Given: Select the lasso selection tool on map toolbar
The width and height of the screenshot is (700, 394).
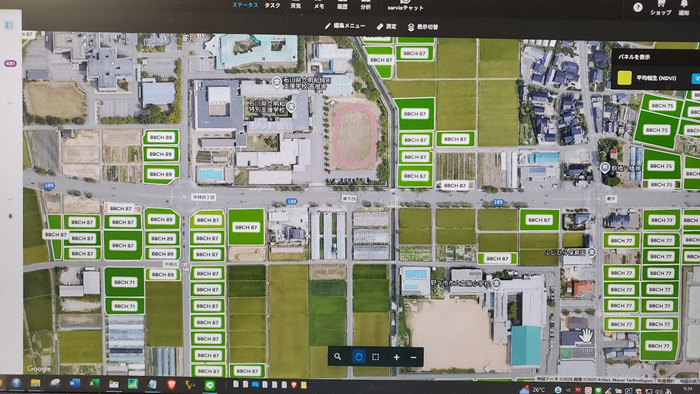Looking at the screenshot, I should click(358, 357).
